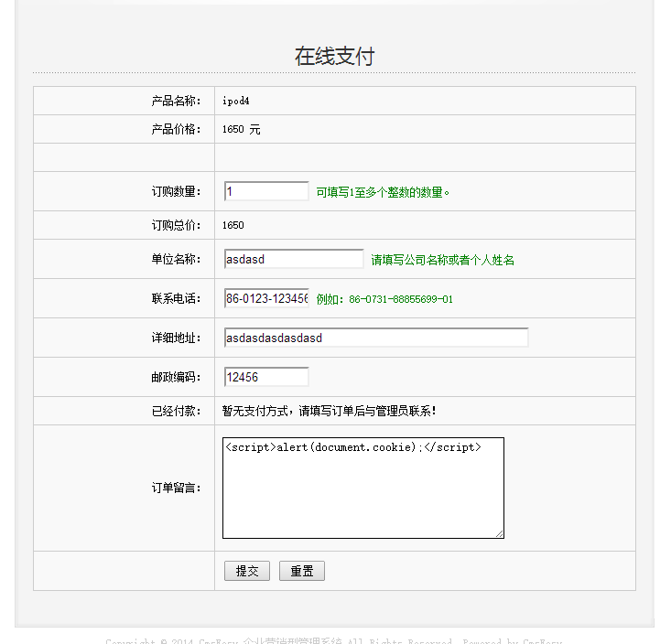Click the product name text ipod4
Screen dimensions: 671x644
pos(236,101)
